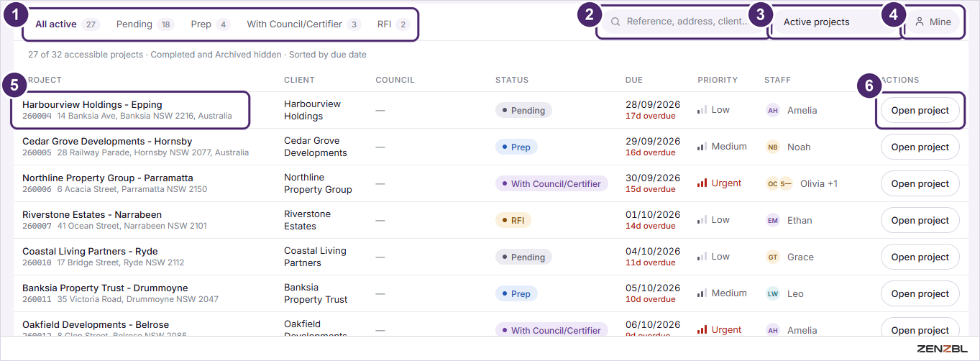Image resolution: width=980 pixels, height=361 pixels.
Task: Click the GT avatar beside Grace
Action: click(x=773, y=257)
